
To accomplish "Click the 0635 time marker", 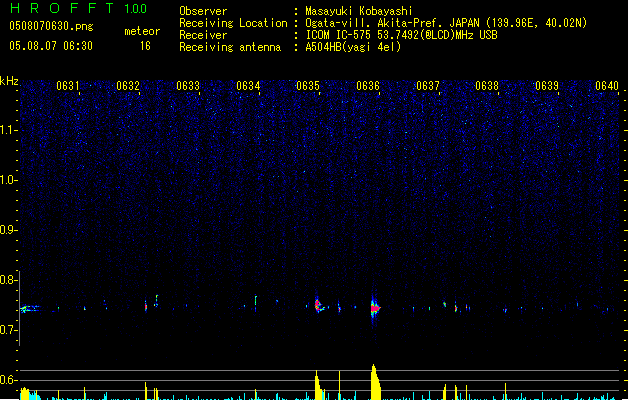I will (x=308, y=86).
